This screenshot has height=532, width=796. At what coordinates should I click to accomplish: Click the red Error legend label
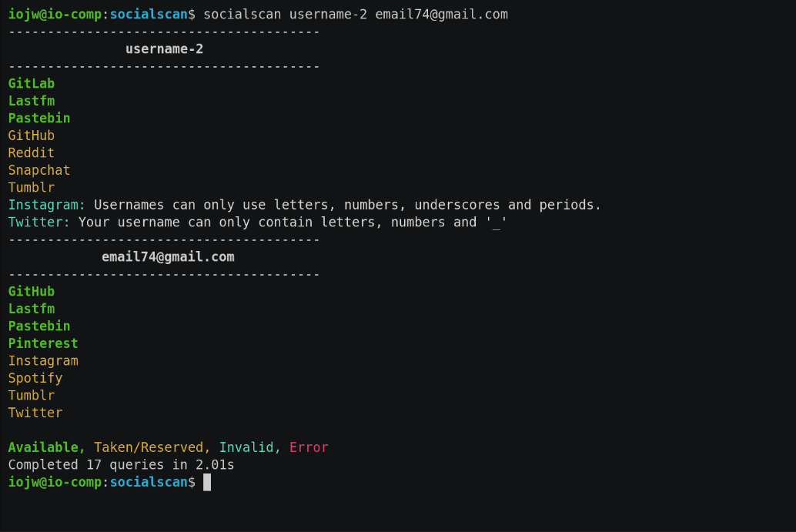(309, 447)
